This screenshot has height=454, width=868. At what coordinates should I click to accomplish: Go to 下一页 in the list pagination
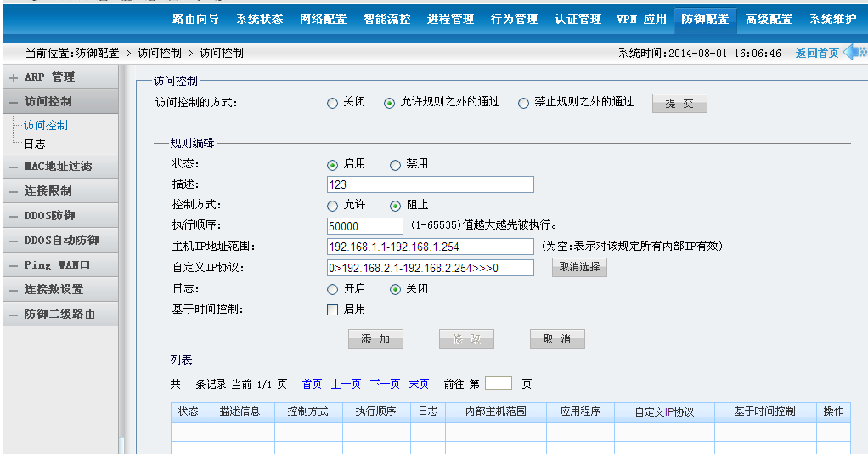tap(385, 384)
